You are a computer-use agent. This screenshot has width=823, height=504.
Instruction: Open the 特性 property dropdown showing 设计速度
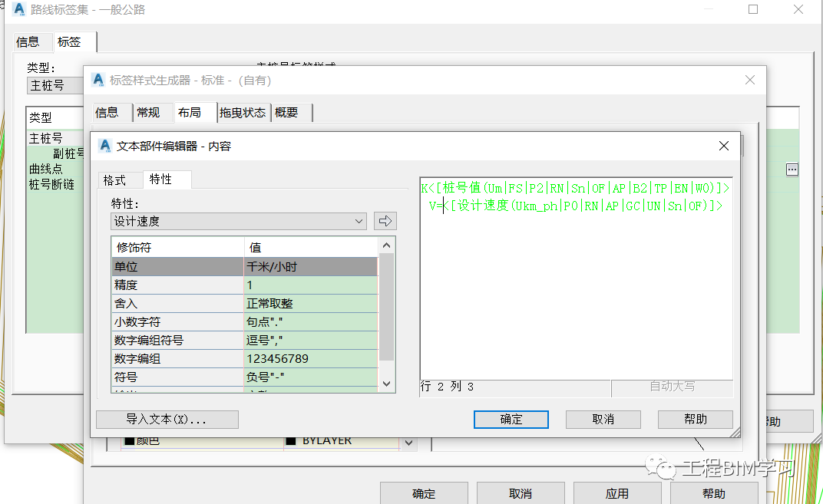[x=239, y=222]
